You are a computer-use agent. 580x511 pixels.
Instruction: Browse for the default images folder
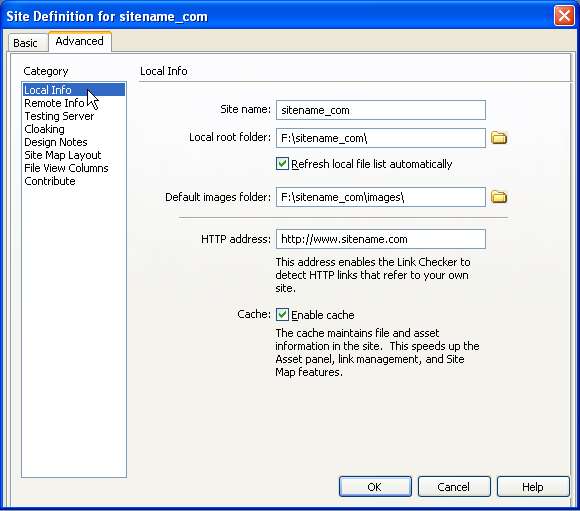499,196
